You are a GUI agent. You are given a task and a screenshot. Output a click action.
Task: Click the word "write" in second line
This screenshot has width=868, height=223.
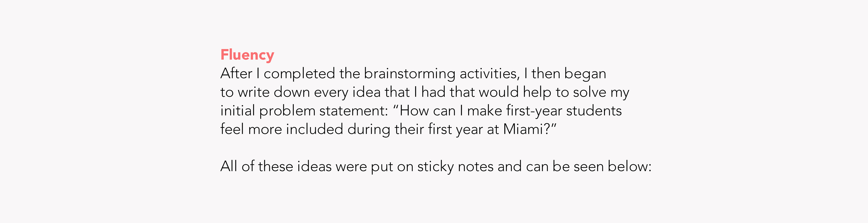(x=253, y=92)
